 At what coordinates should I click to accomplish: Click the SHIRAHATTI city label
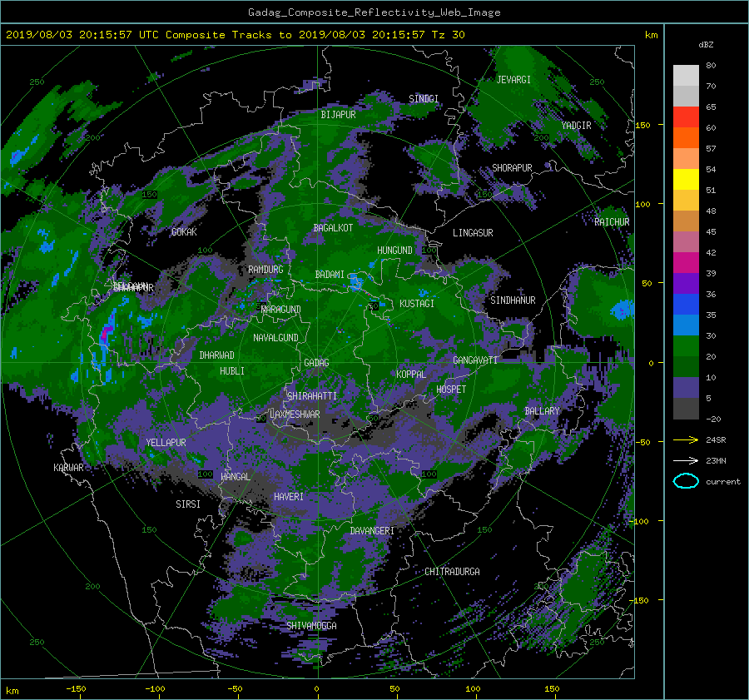coord(312,396)
